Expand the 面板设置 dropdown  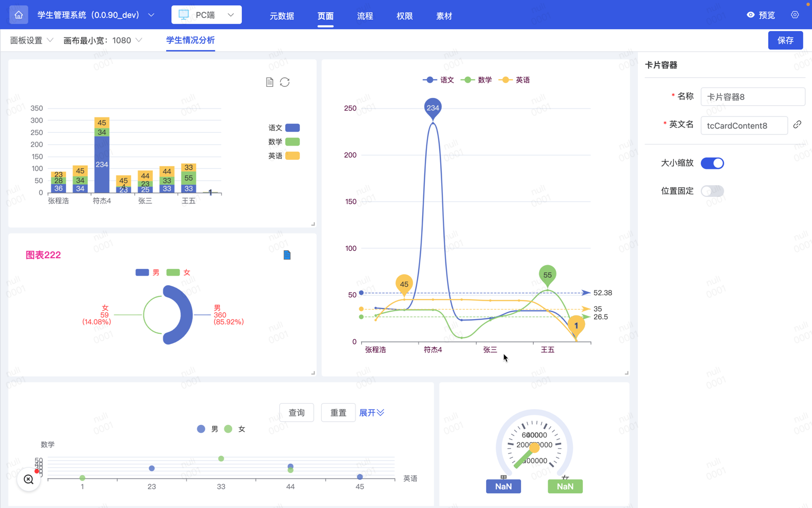click(32, 40)
